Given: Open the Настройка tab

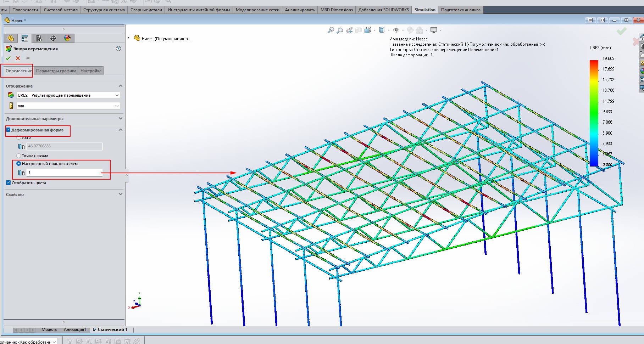Looking at the screenshot, I should (x=91, y=71).
